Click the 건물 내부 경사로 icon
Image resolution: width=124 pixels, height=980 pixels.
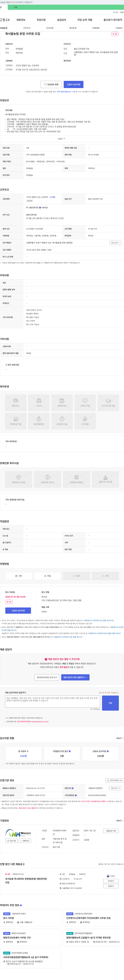(105, 479)
